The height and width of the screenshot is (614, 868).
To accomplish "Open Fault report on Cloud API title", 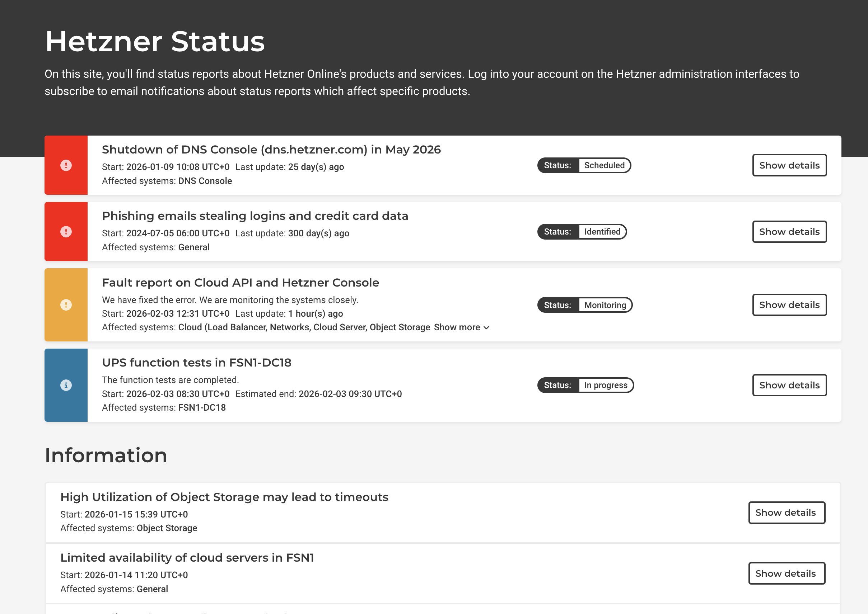I will coord(240,283).
